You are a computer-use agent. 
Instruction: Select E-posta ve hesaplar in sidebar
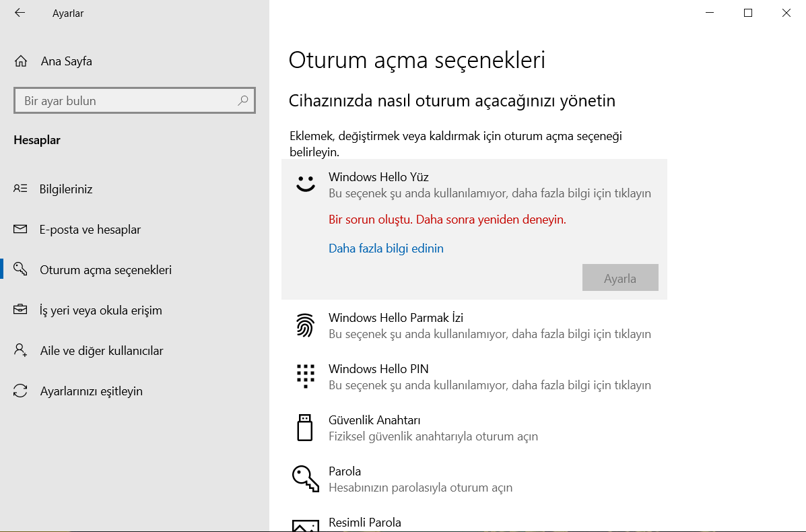[x=135, y=229]
